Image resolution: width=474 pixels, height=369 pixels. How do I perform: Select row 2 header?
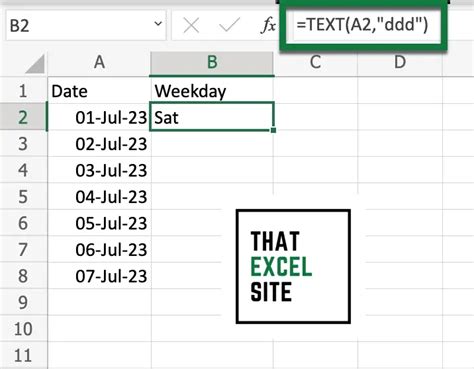point(23,117)
